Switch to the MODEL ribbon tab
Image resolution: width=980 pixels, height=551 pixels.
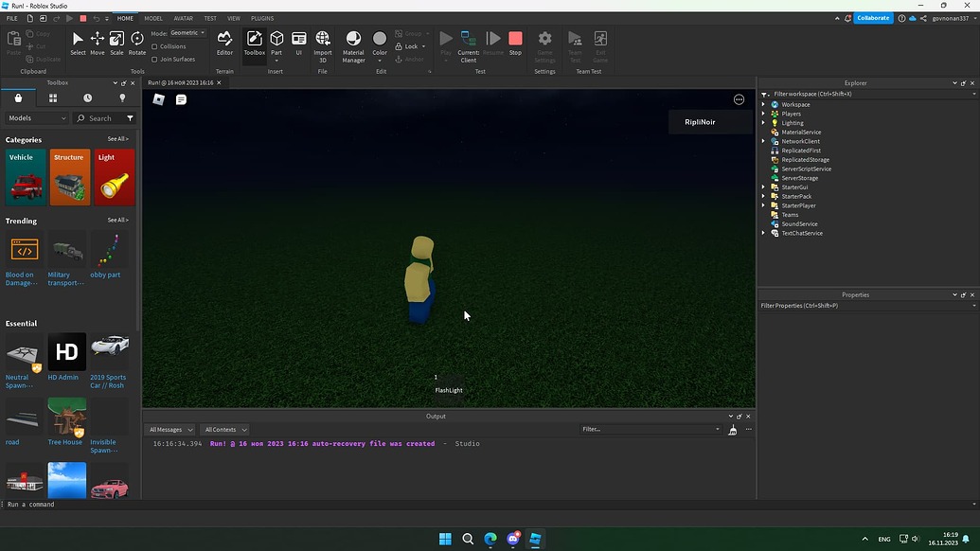[153, 18]
